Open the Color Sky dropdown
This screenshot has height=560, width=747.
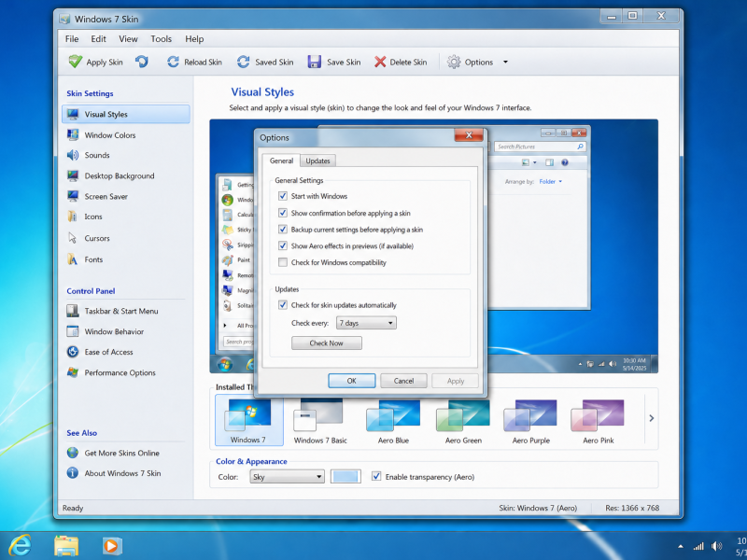pos(287,477)
